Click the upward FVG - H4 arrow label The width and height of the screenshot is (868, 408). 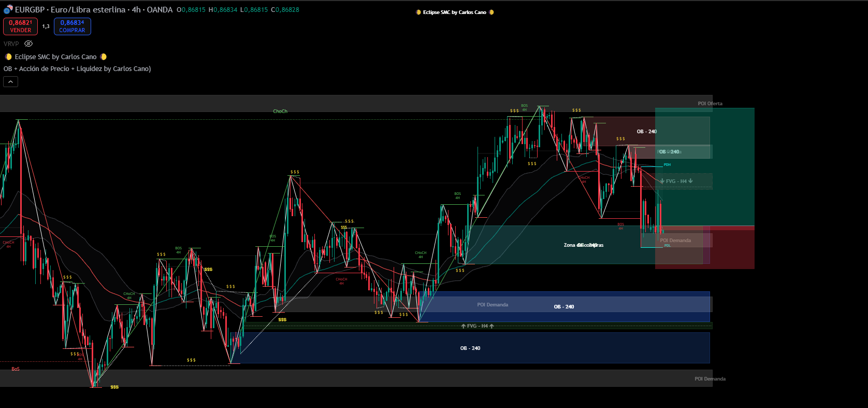[x=477, y=326]
